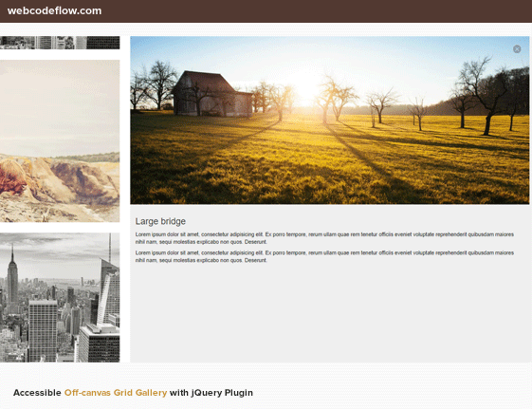
Task: Open the webcodeflow.com header link
Action: (x=54, y=10)
